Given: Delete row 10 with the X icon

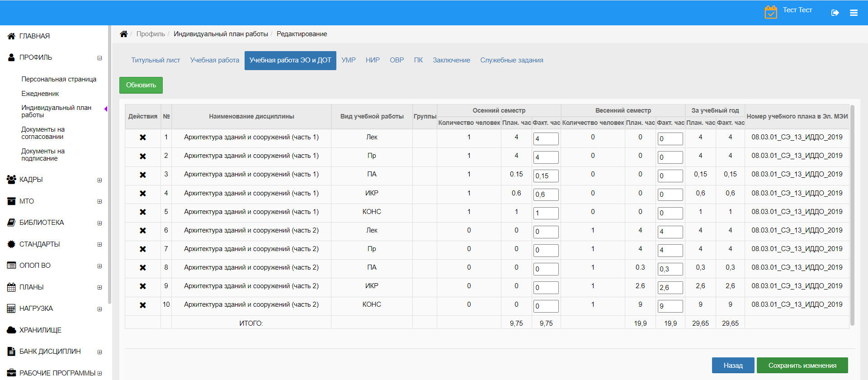Looking at the screenshot, I should pos(143,305).
